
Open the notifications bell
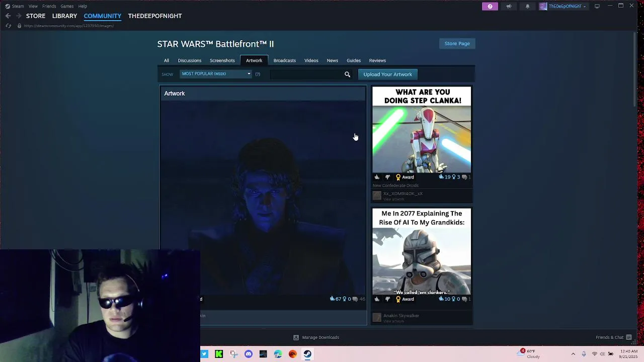pyautogui.click(x=527, y=6)
